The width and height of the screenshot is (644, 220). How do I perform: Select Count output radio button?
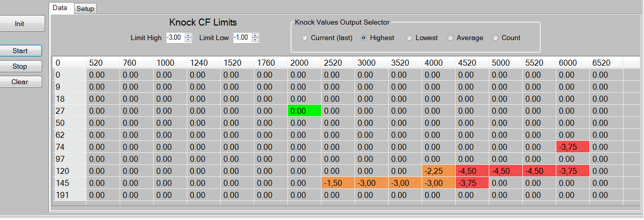click(507, 38)
